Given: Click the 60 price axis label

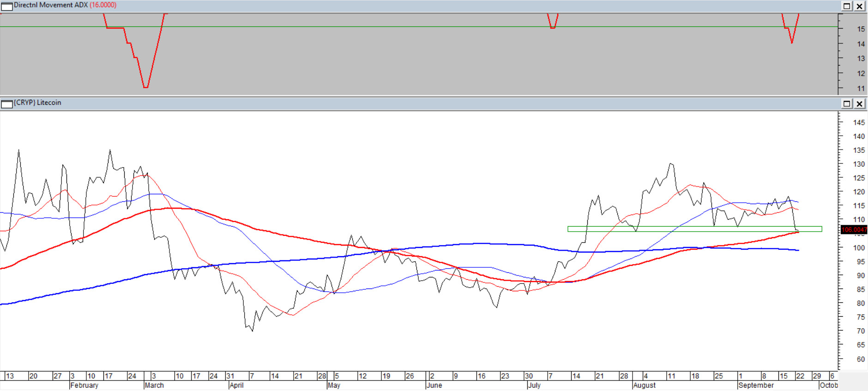Looking at the screenshot, I should pos(861,359).
